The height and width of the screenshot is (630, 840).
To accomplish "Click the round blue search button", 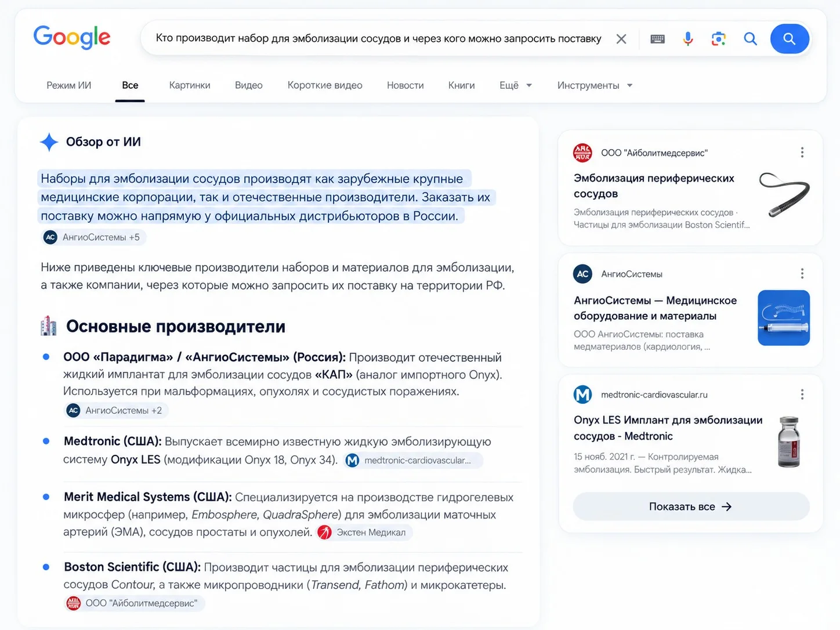I will click(x=790, y=39).
